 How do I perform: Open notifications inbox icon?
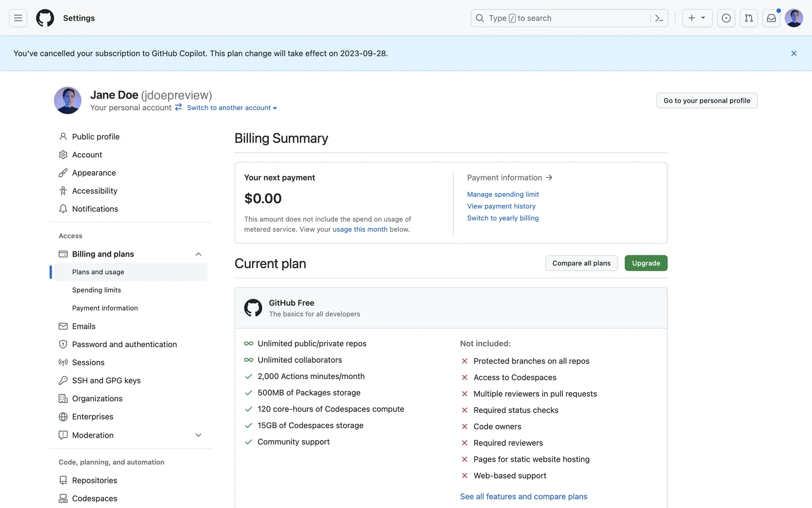click(x=771, y=18)
